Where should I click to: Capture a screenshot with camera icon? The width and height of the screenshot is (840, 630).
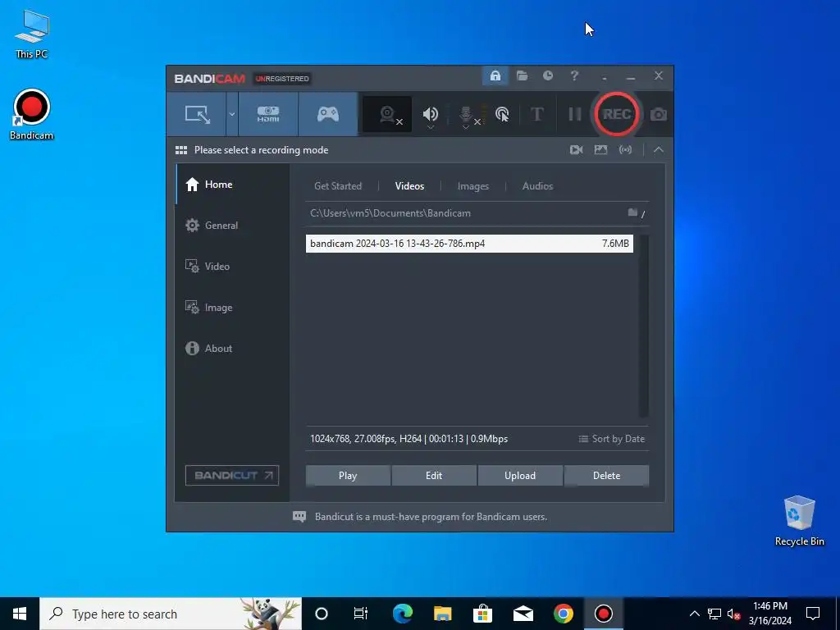(659, 115)
